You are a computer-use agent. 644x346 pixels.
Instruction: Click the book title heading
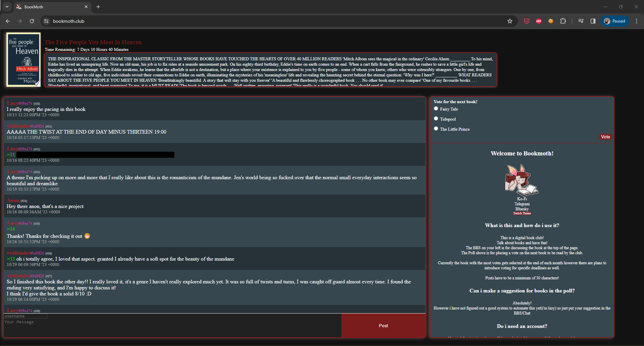tap(93, 42)
